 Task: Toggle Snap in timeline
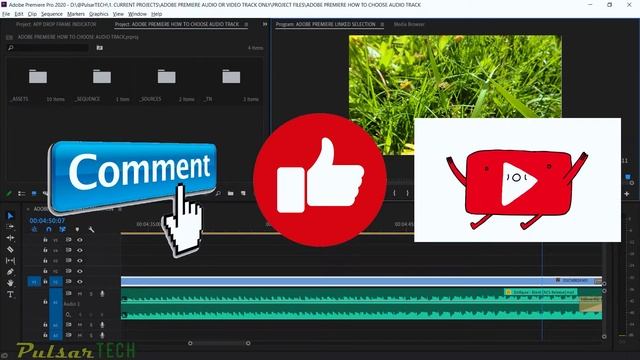[x=49, y=230]
